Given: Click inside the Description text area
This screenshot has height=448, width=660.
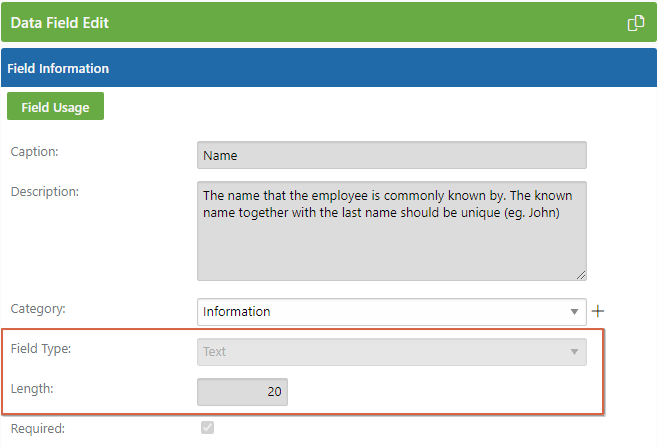Looking at the screenshot, I should tap(391, 231).
